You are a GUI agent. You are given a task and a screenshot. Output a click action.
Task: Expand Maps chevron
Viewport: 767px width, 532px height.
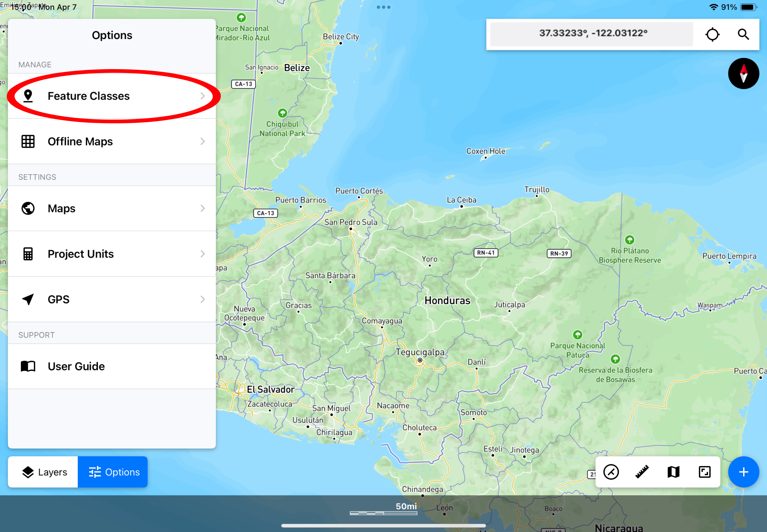click(x=203, y=208)
